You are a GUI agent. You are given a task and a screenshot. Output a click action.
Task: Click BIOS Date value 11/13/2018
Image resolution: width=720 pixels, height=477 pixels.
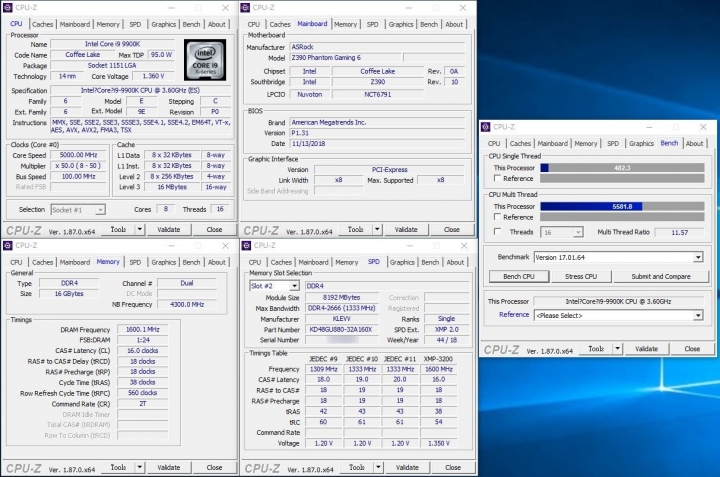point(377,144)
